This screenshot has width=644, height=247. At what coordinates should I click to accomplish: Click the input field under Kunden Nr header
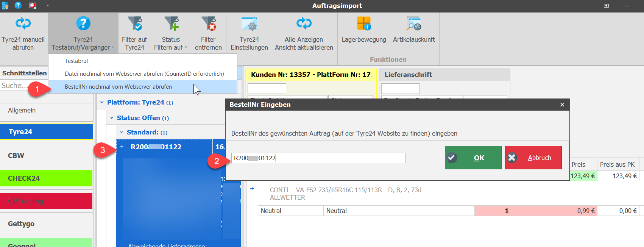tap(267, 89)
